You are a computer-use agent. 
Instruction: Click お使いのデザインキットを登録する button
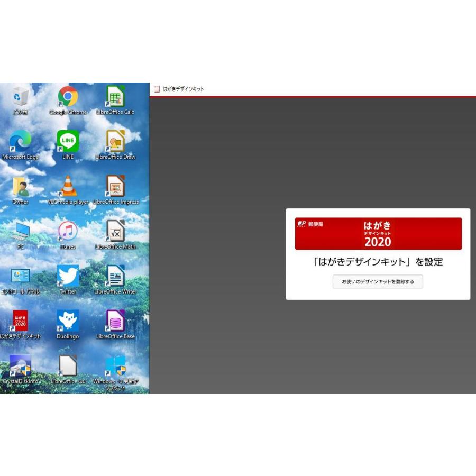click(x=377, y=281)
